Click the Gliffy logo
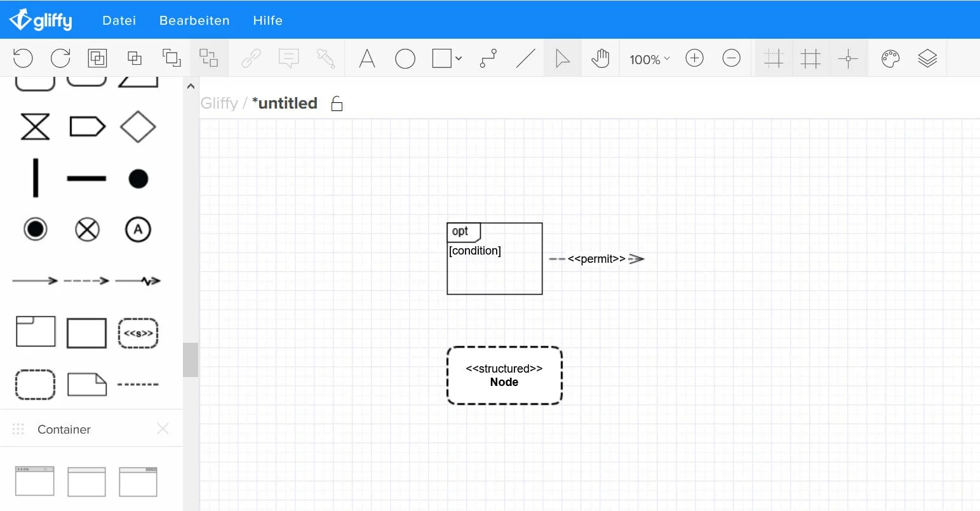The width and height of the screenshot is (980, 511). pyautogui.click(x=41, y=20)
